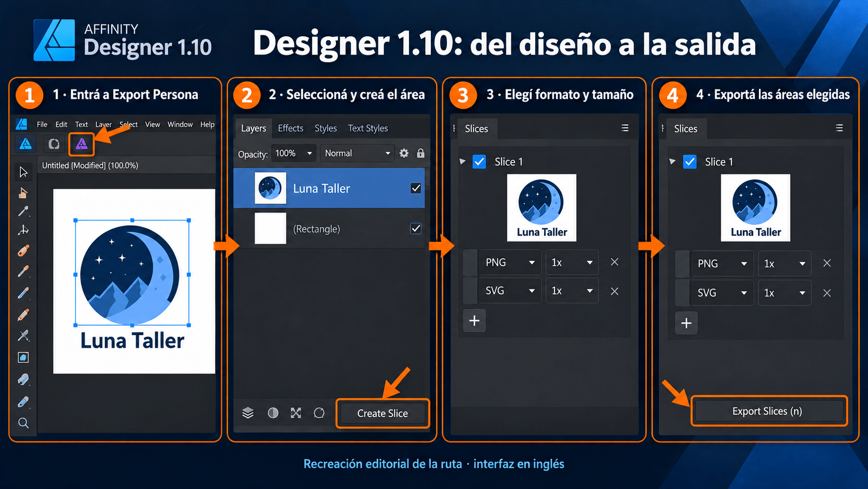
Task: Click the half-circle adjustments icon in Layers panel
Action: tap(273, 413)
